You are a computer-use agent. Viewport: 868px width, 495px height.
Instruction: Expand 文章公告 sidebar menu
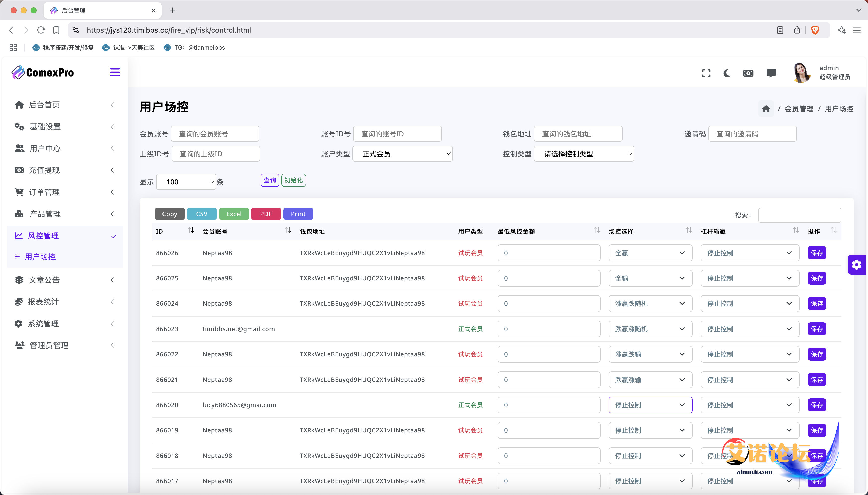click(x=65, y=280)
